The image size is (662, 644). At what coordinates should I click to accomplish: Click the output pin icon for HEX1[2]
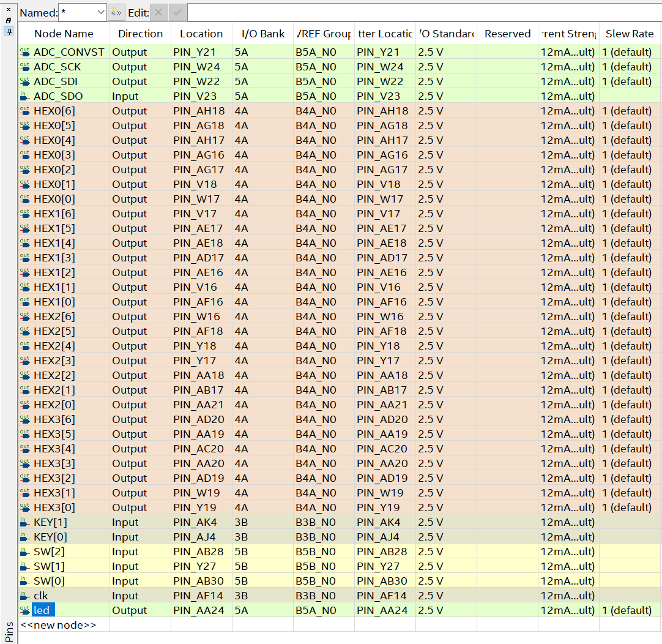25,272
